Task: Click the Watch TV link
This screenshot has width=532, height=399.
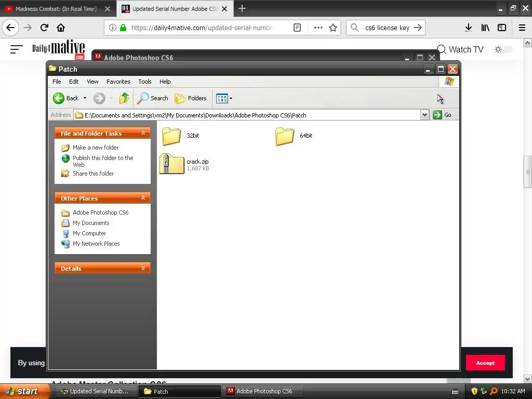Action: point(466,49)
